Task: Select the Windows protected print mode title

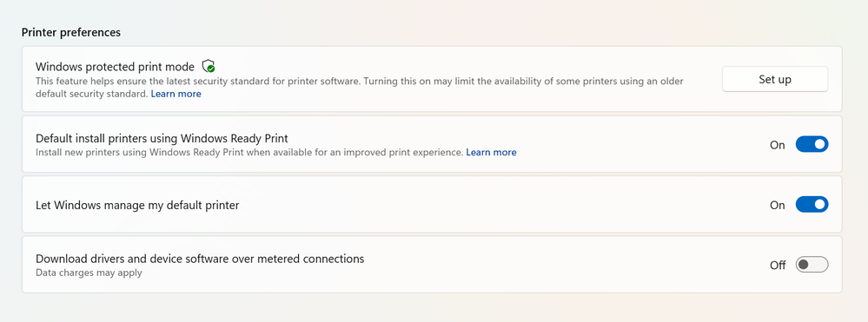Action: (116, 67)
